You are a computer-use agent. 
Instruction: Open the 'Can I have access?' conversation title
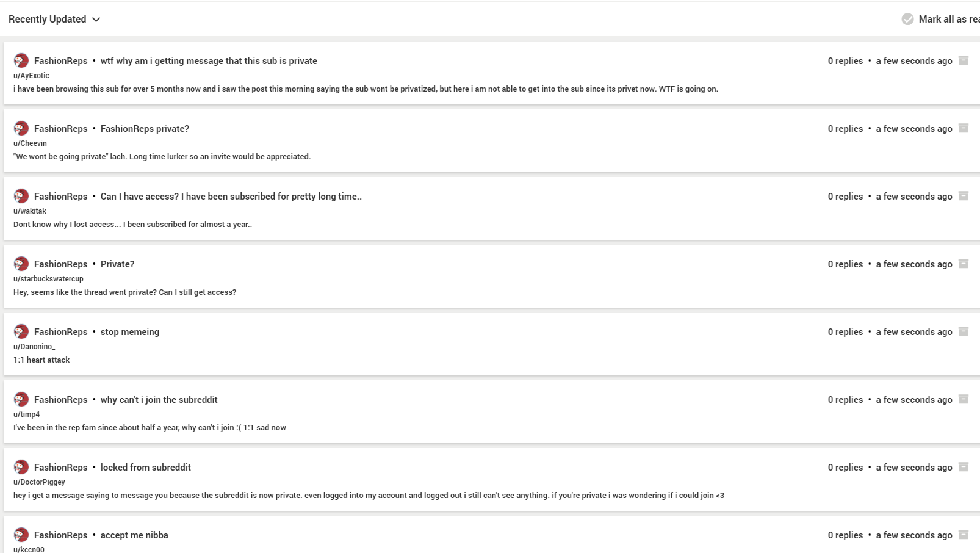[x=231, y=196]
